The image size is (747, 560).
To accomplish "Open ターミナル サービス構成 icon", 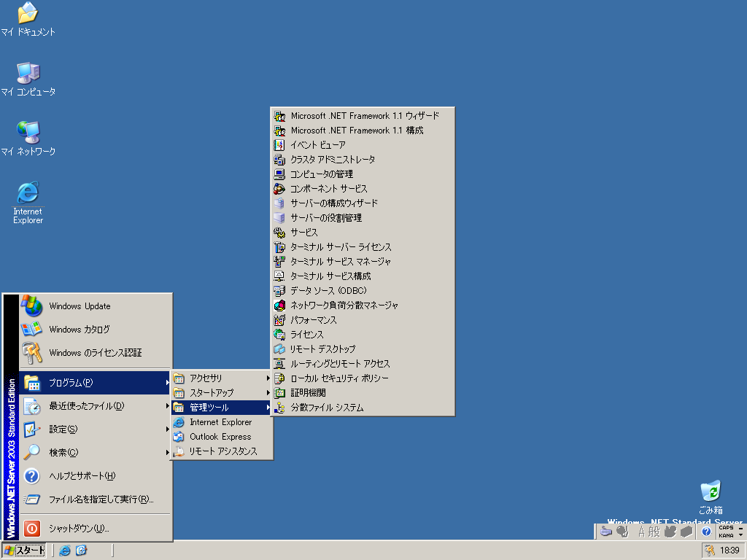I will click(279, 276).
